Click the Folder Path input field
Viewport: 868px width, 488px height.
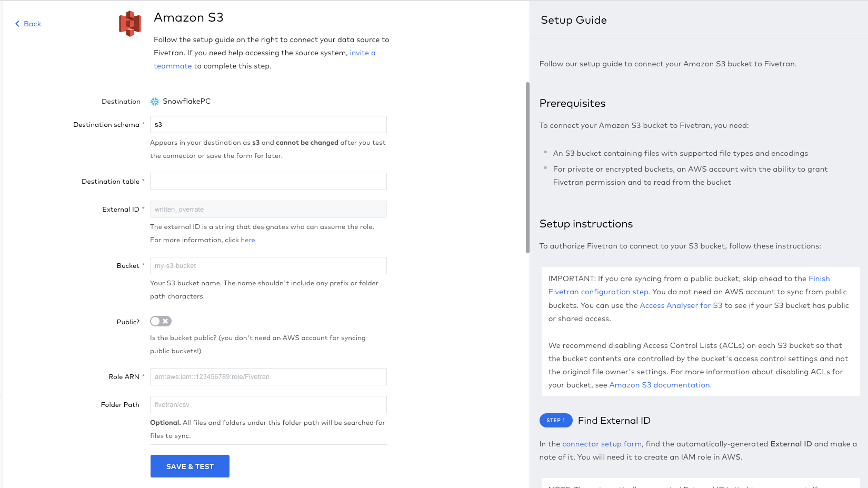tap(268, 404)
